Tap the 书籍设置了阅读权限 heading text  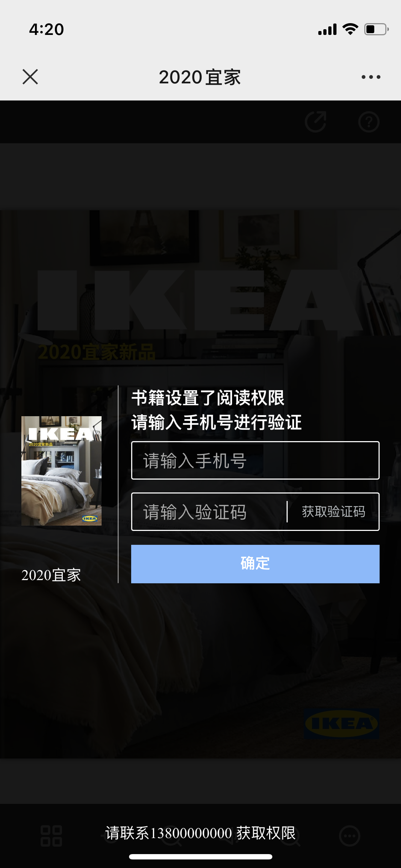[208, 398]
